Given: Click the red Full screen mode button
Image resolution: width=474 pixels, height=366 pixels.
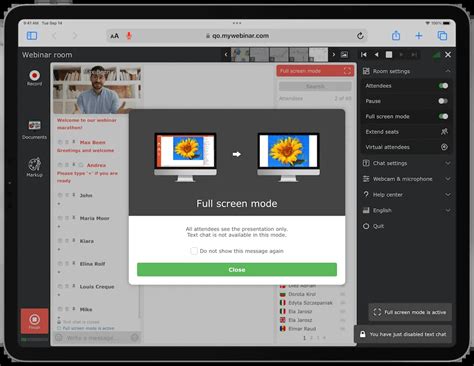Looking at the screenshot, I should (315, 71).
